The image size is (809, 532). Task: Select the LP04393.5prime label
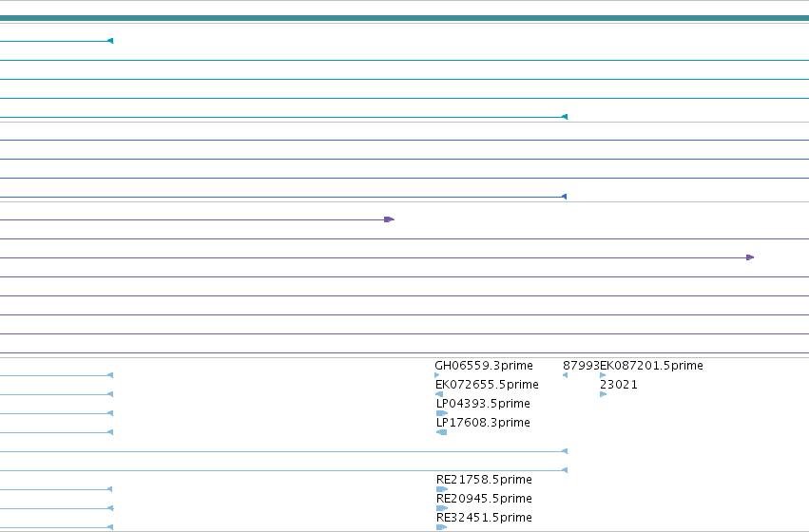(483, 404)
